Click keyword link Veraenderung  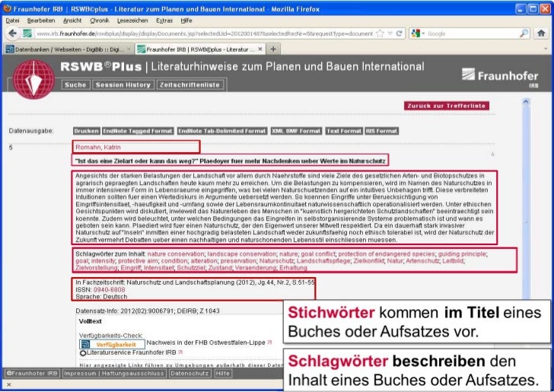256,268
